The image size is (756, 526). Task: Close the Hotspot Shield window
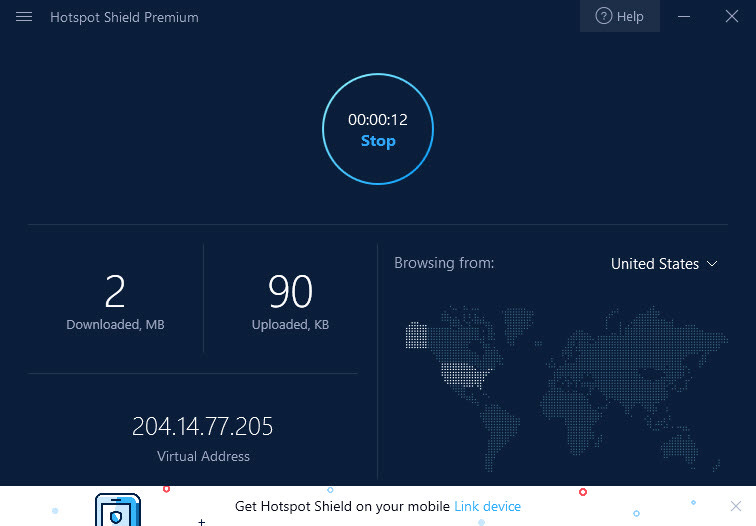[732, 16]
